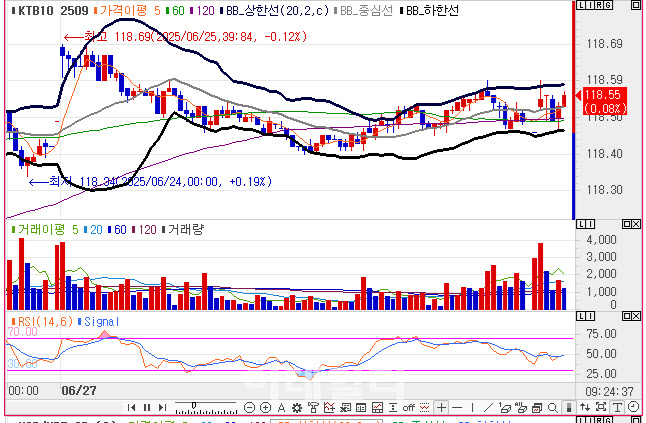Toggle the BB_중심선 indicator legend
Image resolution: width=646 pixels, height=423 pixels.
(366, 9)
